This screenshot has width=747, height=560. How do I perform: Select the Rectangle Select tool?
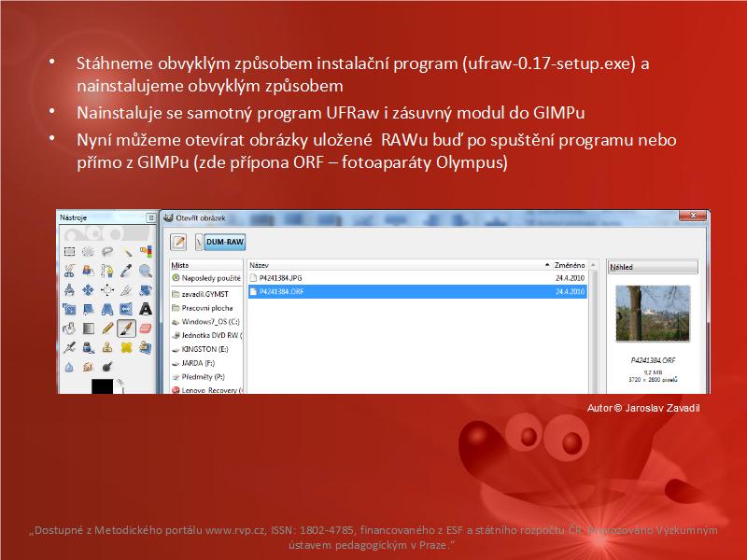pos(69,251)
